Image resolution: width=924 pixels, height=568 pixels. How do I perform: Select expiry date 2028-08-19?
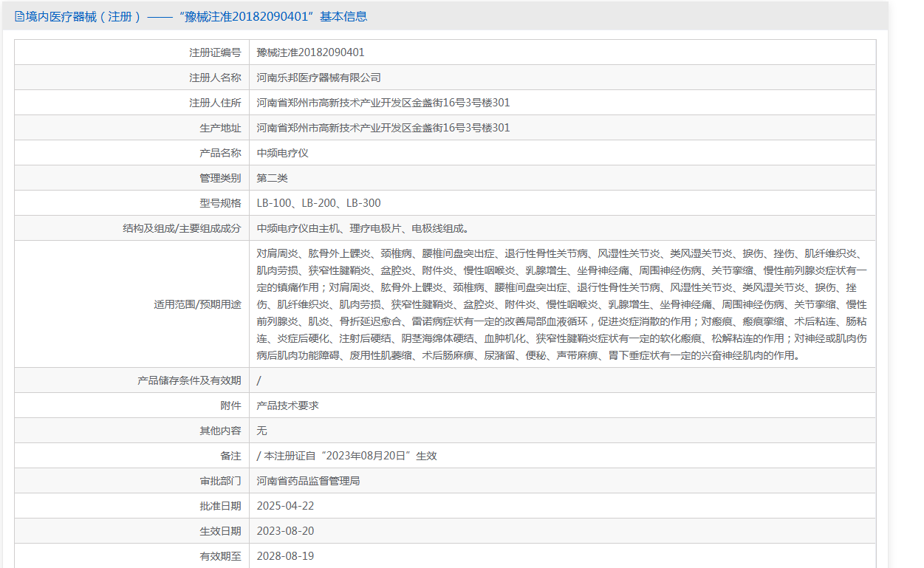pyautogui.click(x=285, y=556)
